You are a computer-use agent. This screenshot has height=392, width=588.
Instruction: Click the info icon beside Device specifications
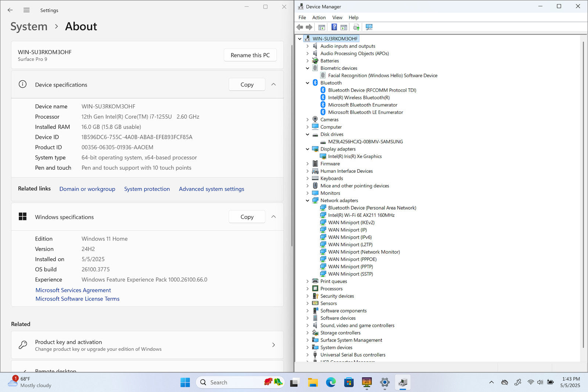[23, 84]
